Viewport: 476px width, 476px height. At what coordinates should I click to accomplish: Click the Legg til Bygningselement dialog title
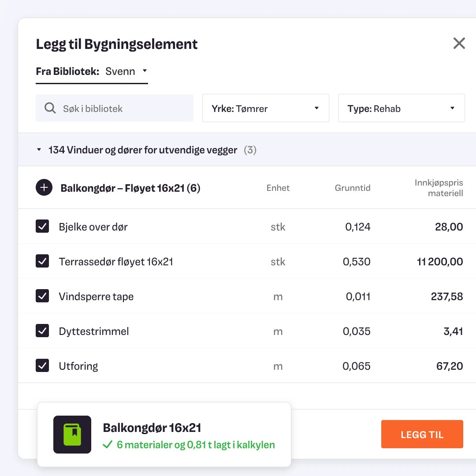pos(116,45)
